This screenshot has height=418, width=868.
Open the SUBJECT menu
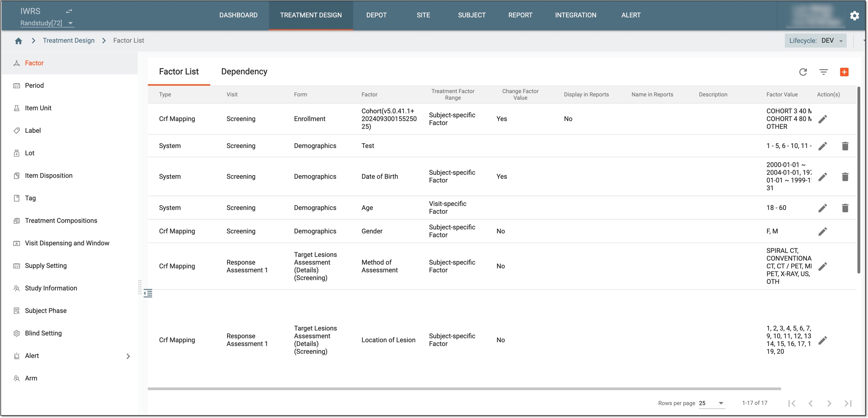click(x=471, y=15)
